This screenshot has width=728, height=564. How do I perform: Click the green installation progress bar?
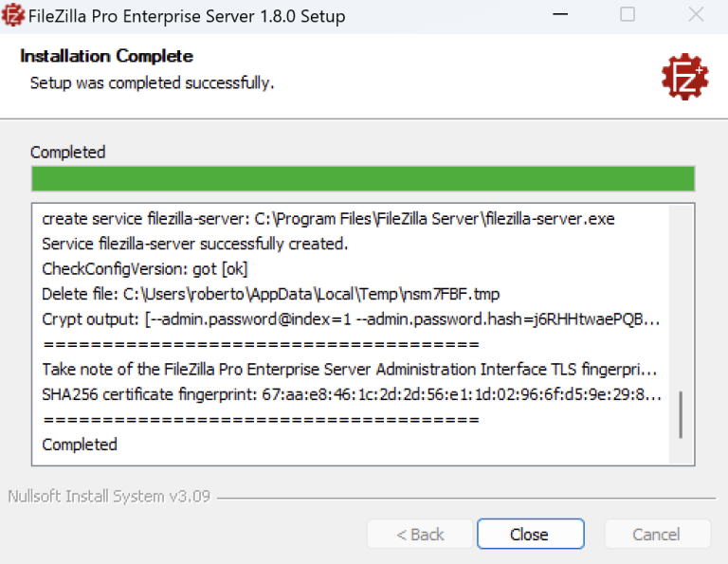363,179
